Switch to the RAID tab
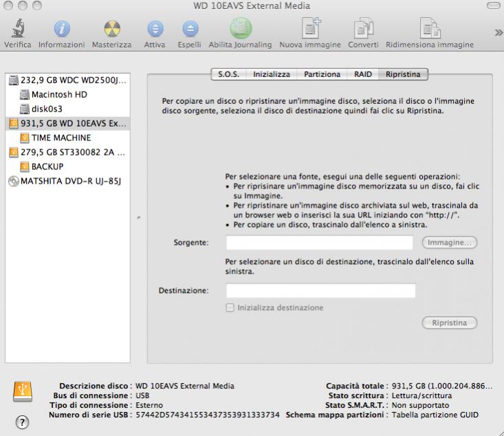The width and height of the screenshot is (504, 436). point(363,74)
